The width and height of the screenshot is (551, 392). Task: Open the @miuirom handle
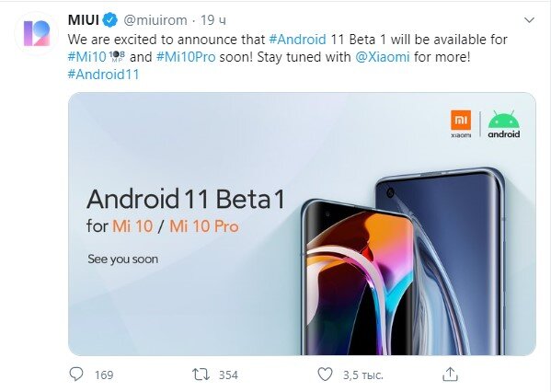coord(155,20)
